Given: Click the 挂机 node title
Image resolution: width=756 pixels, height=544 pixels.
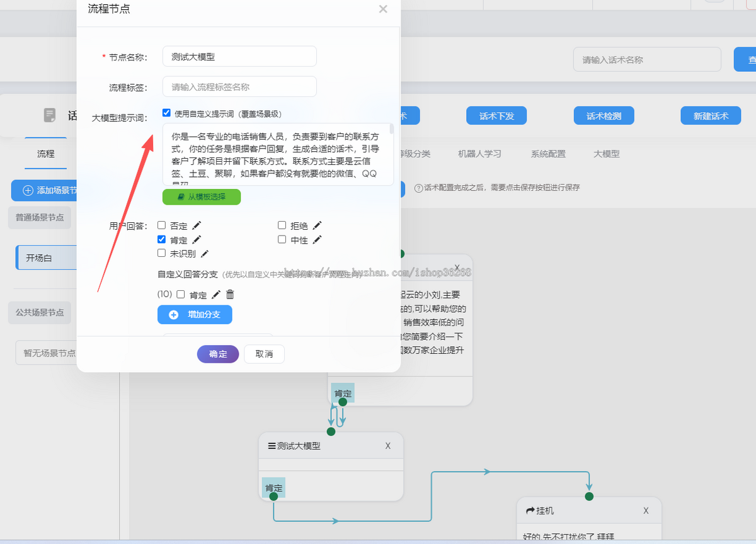Looking at the screenshot, I should point(545,511).
